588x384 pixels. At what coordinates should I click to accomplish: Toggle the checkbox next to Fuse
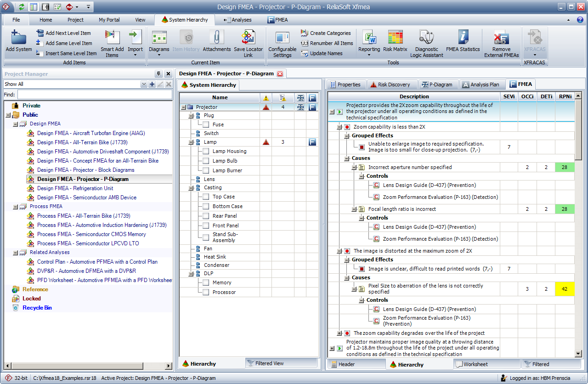click(206, 124)
